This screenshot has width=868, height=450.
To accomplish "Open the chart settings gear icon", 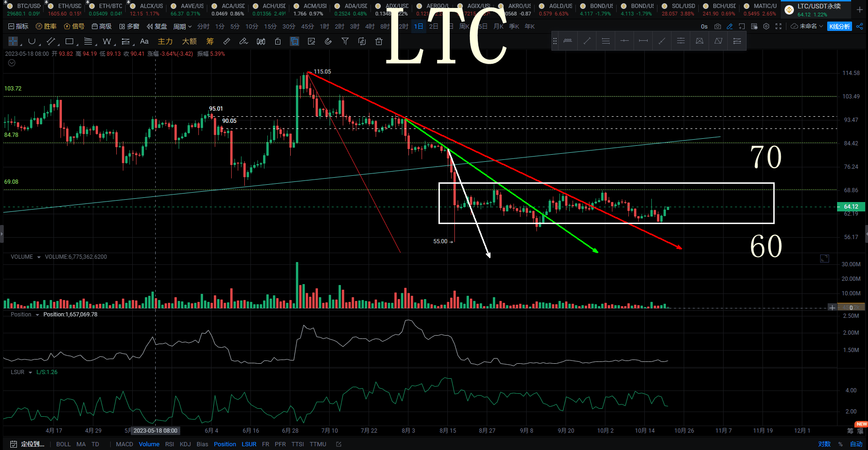I will pos(766,27).
